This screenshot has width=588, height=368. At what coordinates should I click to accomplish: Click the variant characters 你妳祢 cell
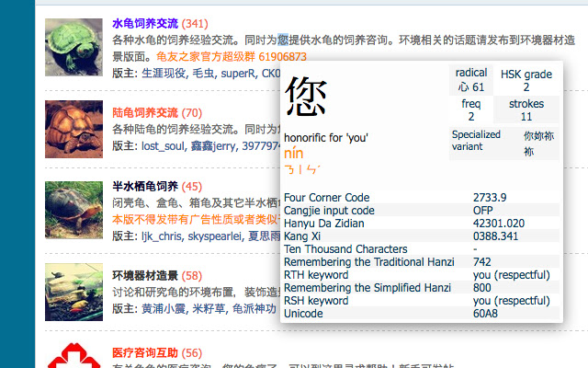click(x=538, y=144)
